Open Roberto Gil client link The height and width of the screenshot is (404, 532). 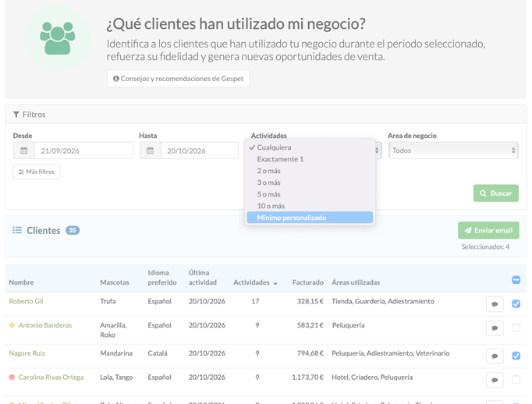pyautogui.click(x=26, y=301)
